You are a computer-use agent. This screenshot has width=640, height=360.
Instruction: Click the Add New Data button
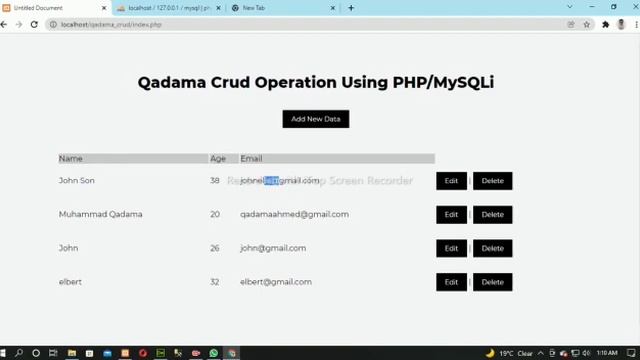click(x=316, y=119)
